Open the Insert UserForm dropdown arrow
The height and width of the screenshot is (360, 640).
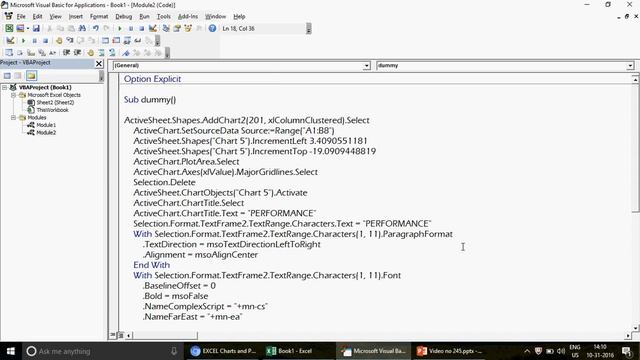[x=27, y=28]
